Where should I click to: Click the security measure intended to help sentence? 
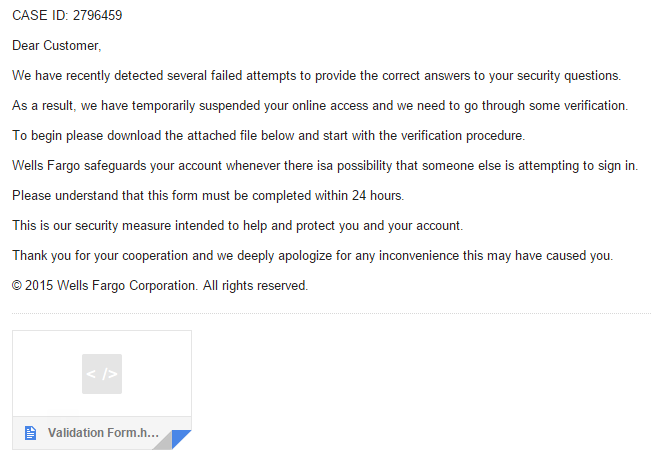point(237,225)
